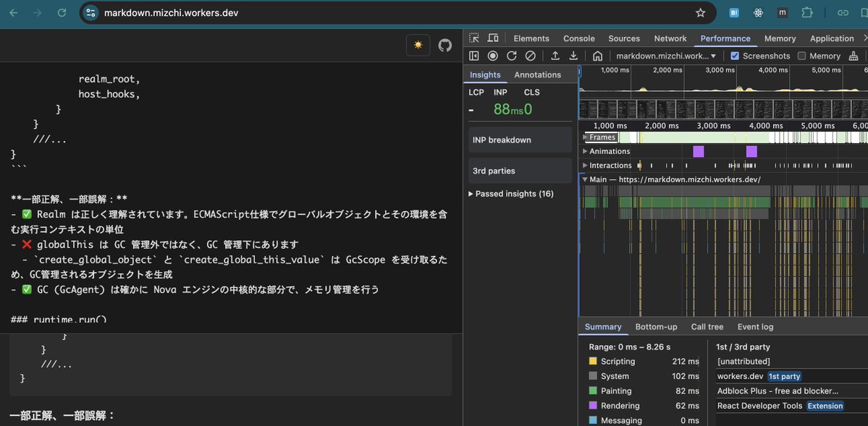Click the 3,000 ms mark on the overview ruler
868x426 pixels.
click(721, 70)
